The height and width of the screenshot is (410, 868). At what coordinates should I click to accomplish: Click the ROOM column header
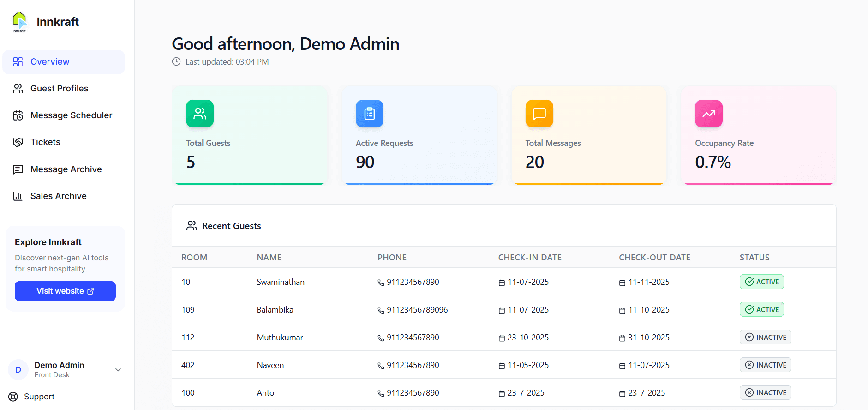tap(194, 258)
